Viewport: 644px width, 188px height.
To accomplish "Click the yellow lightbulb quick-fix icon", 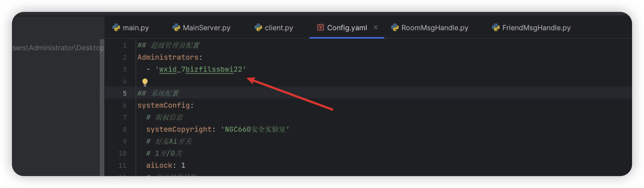I will pyautogui.click(x=145, y=82).
